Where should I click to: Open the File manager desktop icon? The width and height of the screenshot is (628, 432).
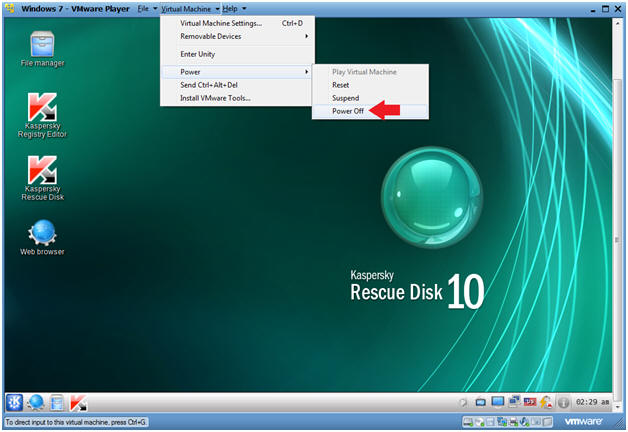tap(42, 49)
